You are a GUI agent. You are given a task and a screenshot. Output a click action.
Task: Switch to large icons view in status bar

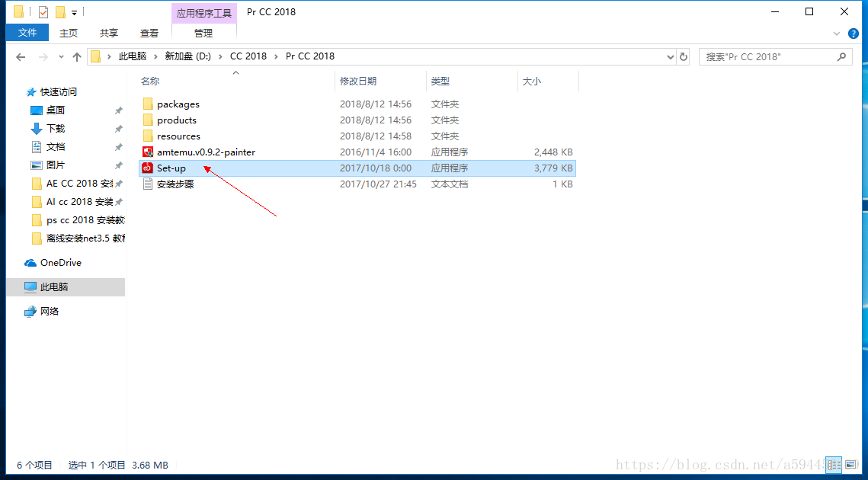[x=850, y=465]
